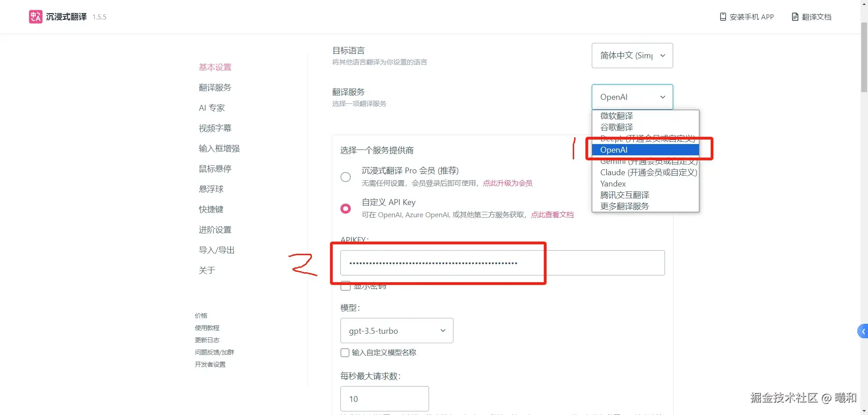The width and height of the screenshot is (868, 415).
Task: Select OpenAI from the service list
Action: pos(613,149)
